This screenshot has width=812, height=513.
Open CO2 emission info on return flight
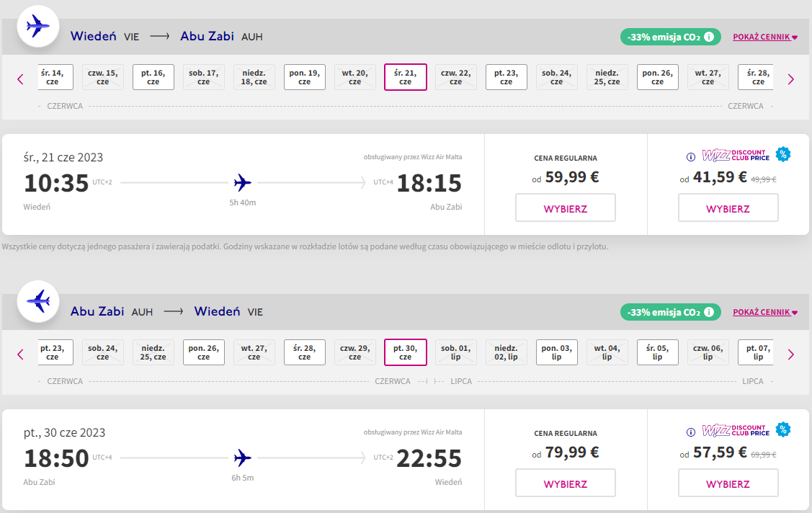[x=709, y=312]
